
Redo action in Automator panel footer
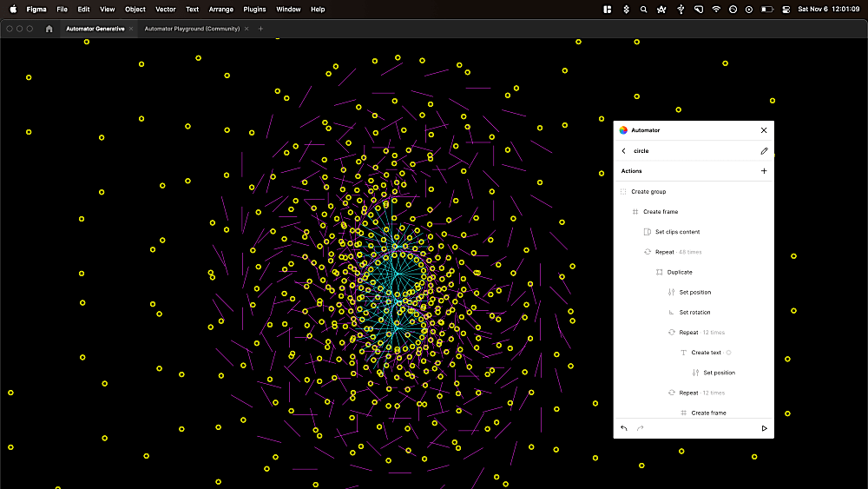640,428
